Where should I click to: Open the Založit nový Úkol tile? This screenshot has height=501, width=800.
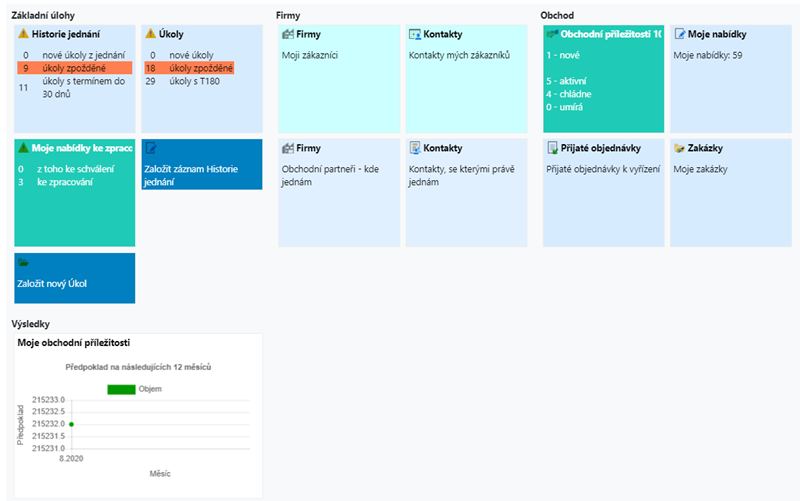(x=74, y=278)
